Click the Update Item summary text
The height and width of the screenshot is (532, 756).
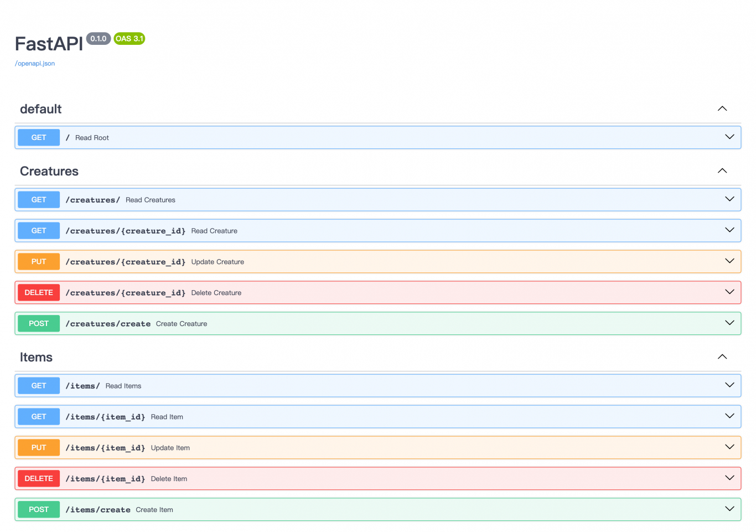point(170,448)
